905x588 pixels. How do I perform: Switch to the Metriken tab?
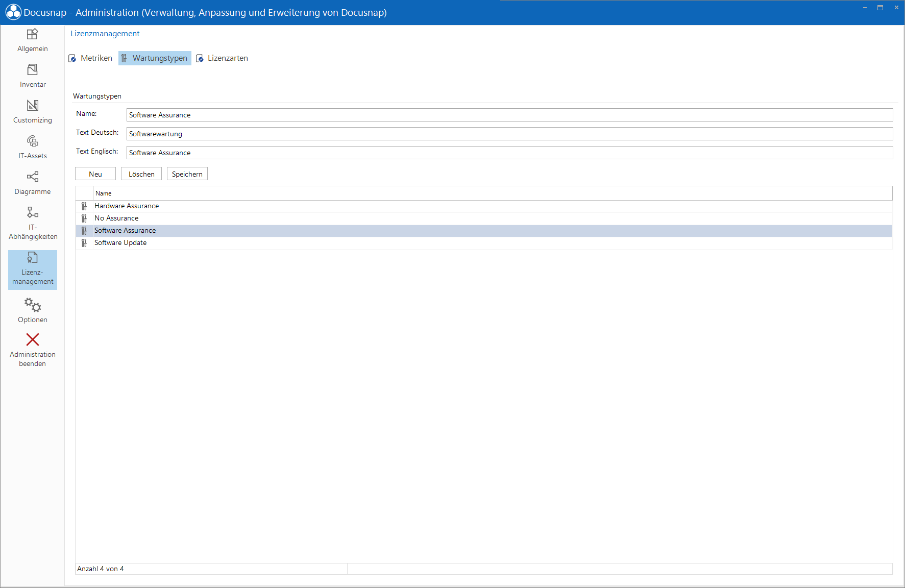click(x=91, y=58)
